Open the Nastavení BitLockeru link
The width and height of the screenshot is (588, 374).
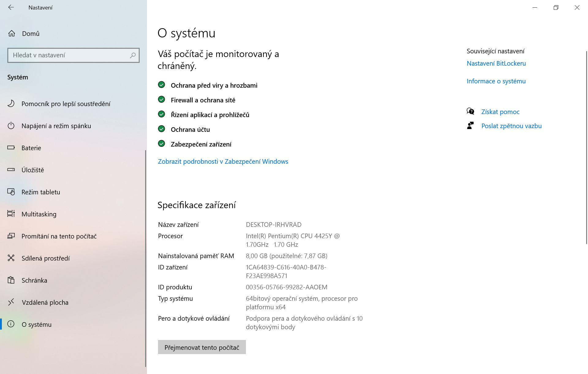(496, 63)
